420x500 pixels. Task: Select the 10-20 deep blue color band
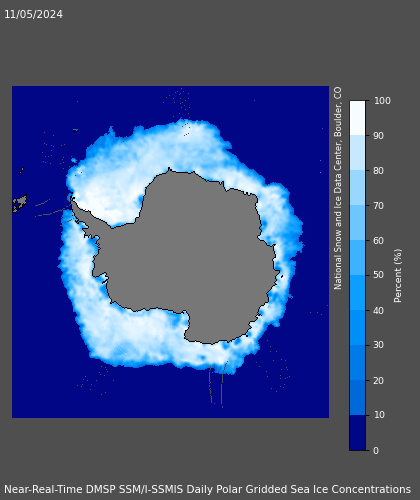coord(357,397)
